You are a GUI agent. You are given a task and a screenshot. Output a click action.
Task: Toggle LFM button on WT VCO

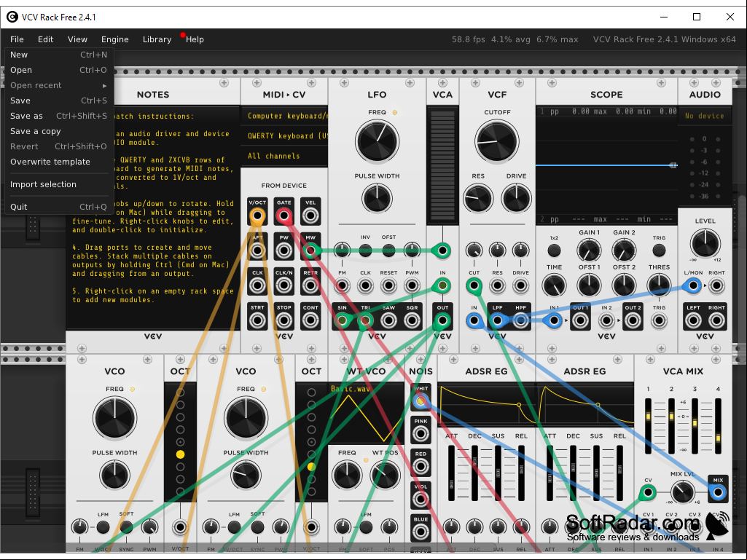coord(366,527)
